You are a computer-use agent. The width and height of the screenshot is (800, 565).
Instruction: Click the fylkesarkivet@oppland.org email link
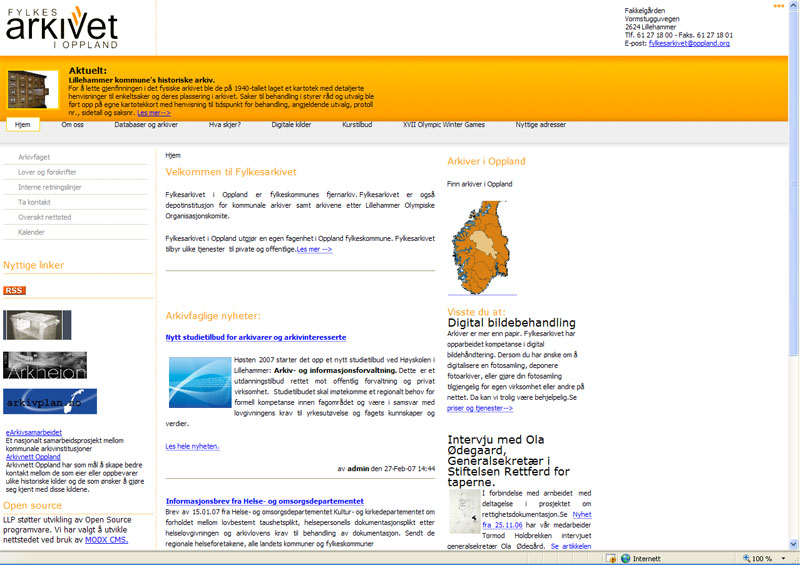(689, 44)
